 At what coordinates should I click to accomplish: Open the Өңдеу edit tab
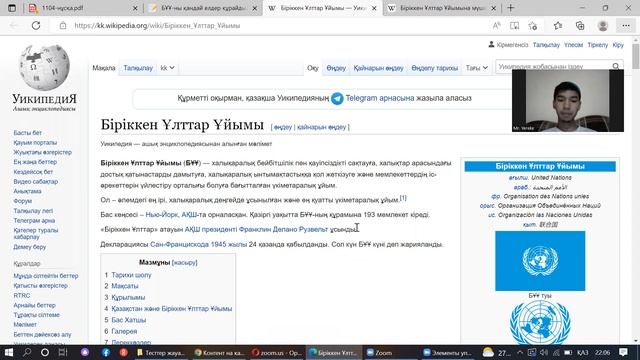(336, 68)
